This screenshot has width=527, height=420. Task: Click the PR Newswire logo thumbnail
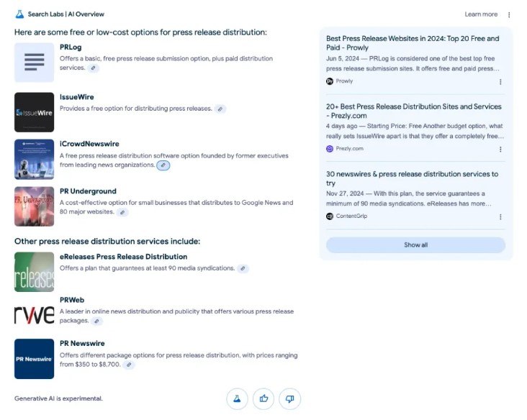(34, 359)
